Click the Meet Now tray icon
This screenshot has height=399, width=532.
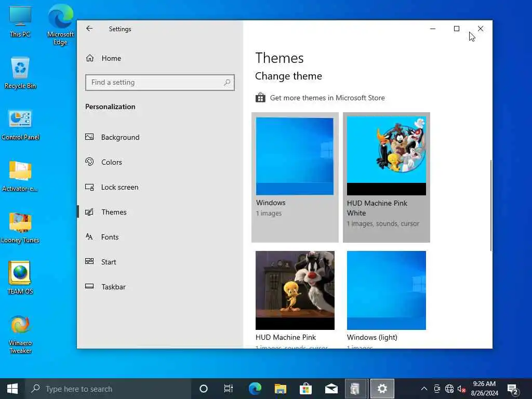click(x=437, y=389)
